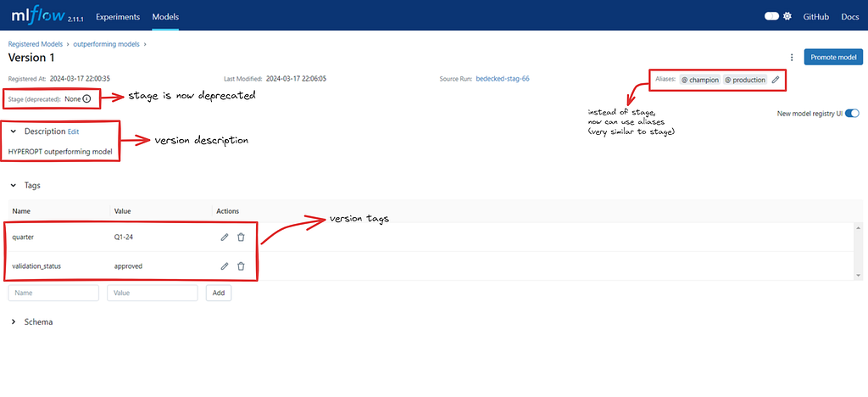Screen dimensions: 868x397
Task: Click the tag Value input field
Action: point(153,293)
